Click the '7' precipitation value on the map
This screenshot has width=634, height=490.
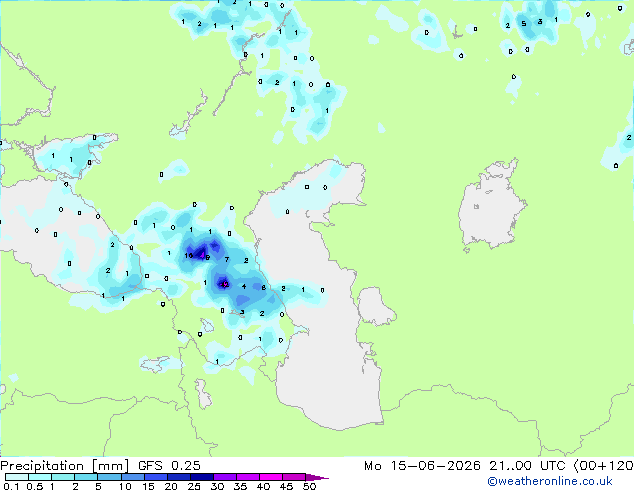click(x=227, y=260)
